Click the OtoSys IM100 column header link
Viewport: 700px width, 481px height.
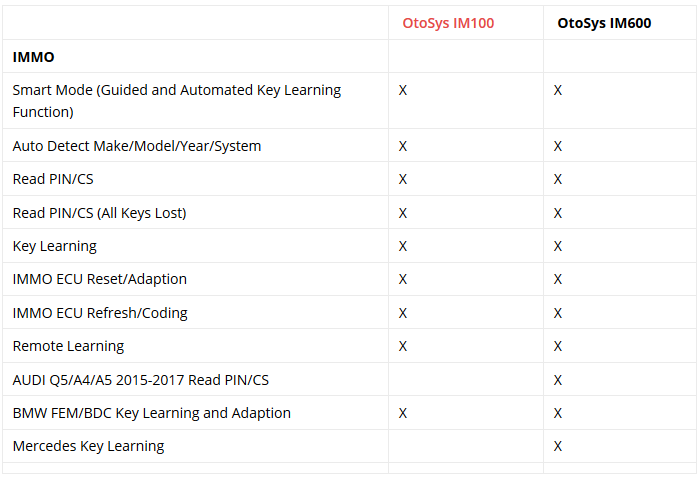pos(448,23)
